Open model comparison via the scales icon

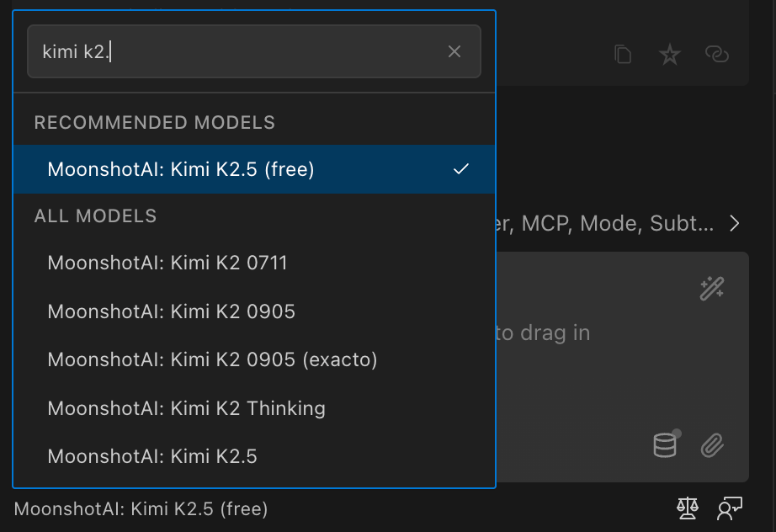(x=687, y=508)
